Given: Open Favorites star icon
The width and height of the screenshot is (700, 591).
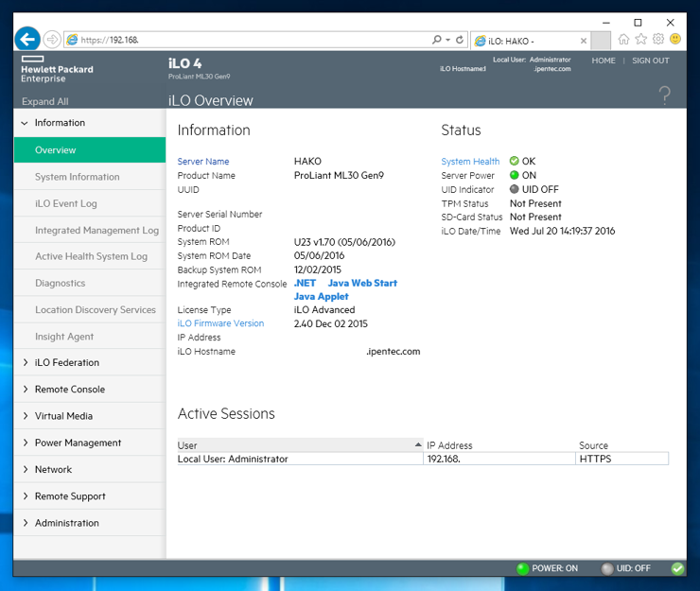Looking at the screenshot, I should [641, 40].
